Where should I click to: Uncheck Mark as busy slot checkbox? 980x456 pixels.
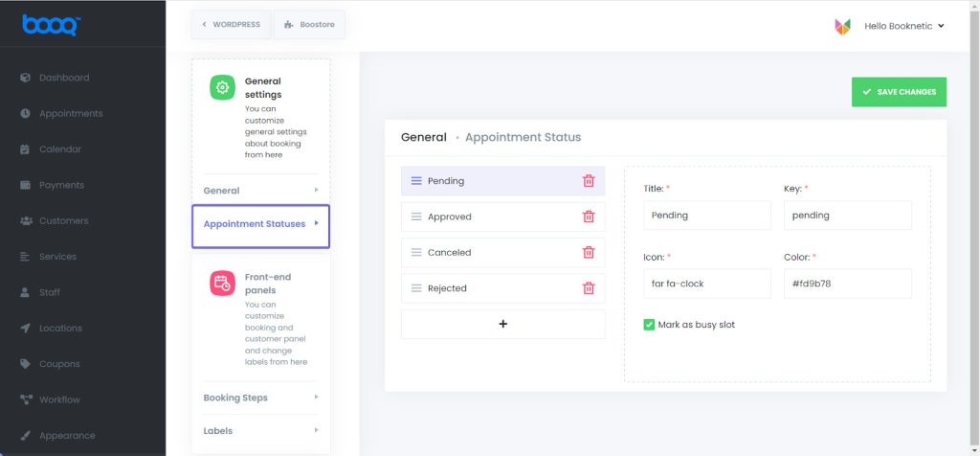[x=649, y=325]
